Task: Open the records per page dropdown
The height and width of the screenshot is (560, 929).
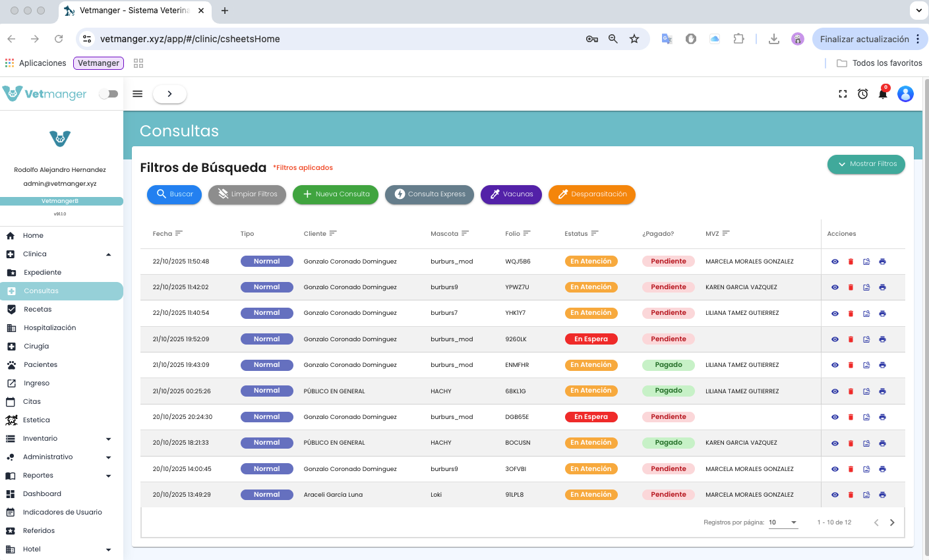Action: (783, 522)
